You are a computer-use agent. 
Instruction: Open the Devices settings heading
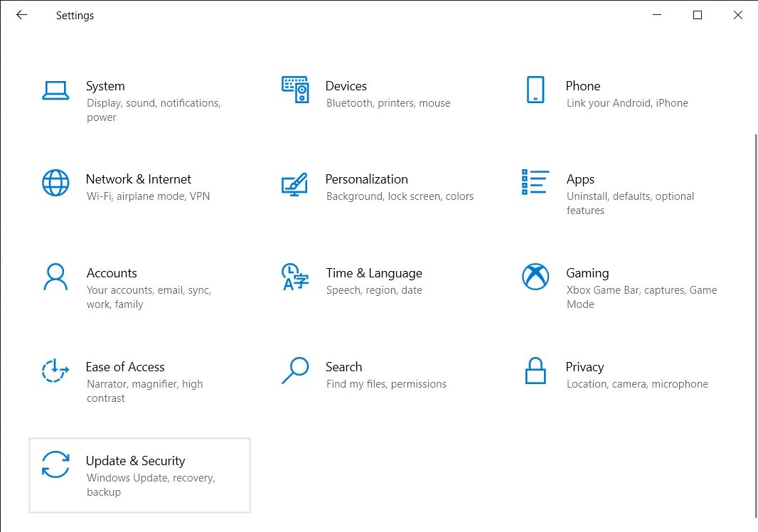click(346, 86)
